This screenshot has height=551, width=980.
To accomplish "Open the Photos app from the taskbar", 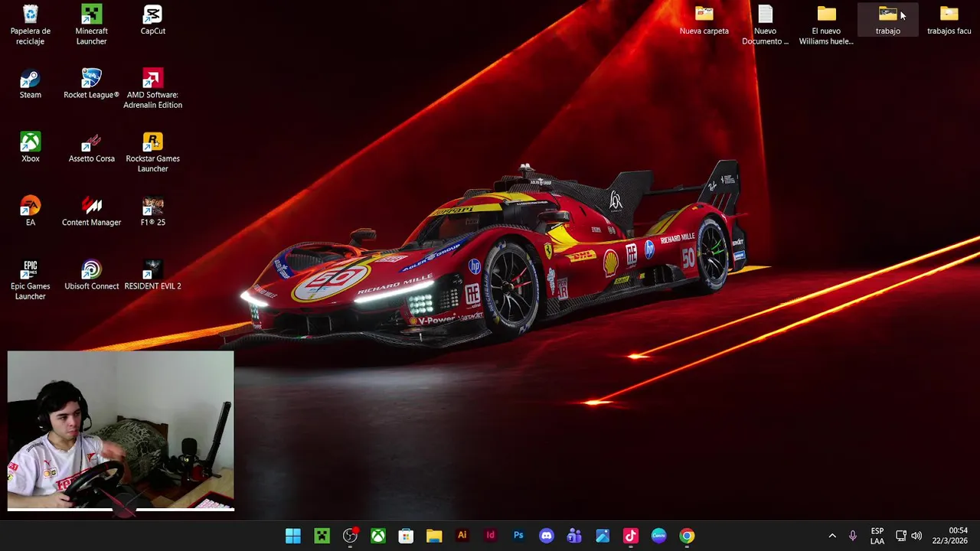I will coord(603,536).
